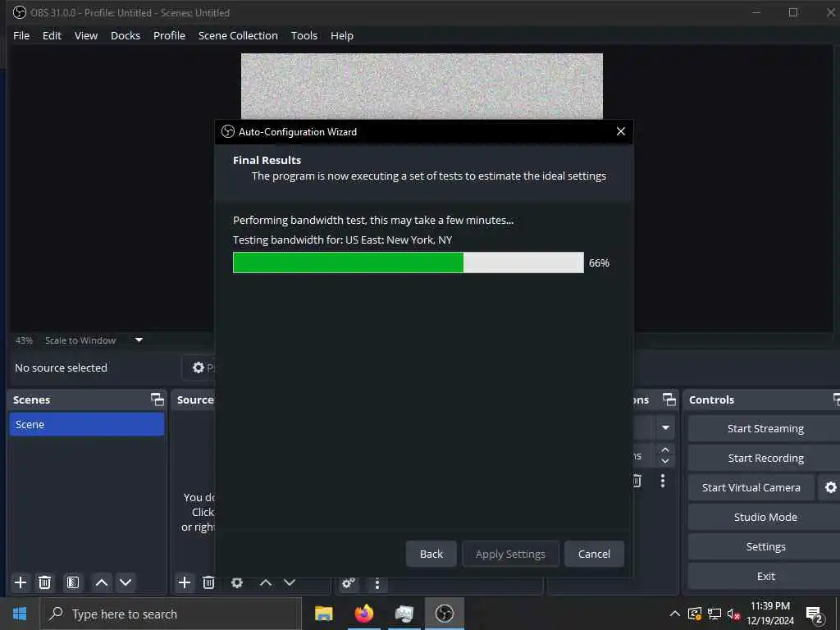Open the Task Manager-like taskbar app icon
Viewport: 840px width, 630px height.
pyautogui.click(x=404, y=614)
